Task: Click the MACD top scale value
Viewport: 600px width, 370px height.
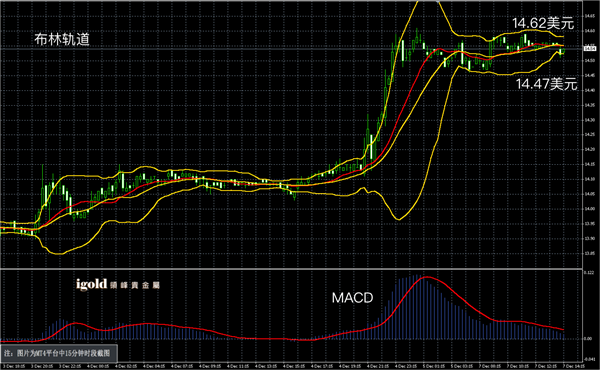Action: click(x=589, y=273)
